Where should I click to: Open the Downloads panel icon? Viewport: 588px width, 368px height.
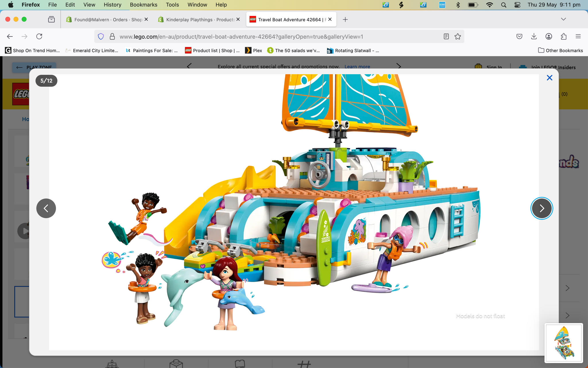(x=534, y=37)
